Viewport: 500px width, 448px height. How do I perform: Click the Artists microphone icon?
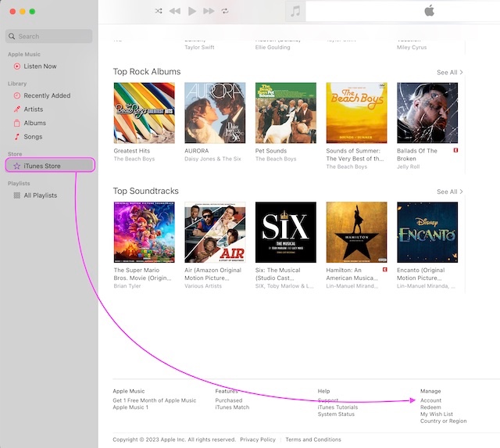click(17, 109)
